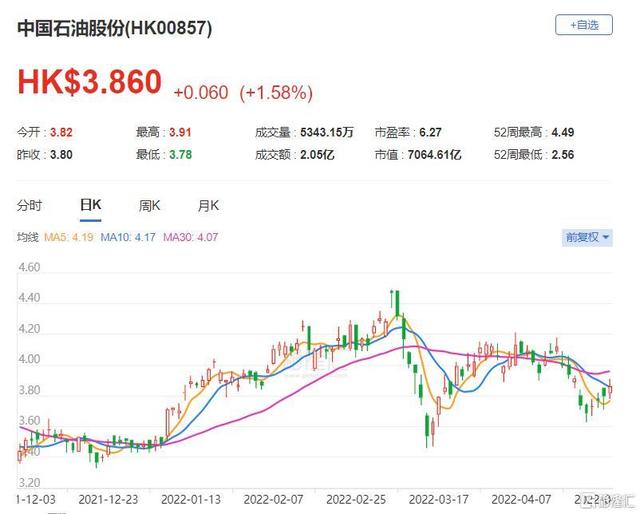Image resolution: width=640 pixels, height=514 pixels.
Task: Click the 2022-04-07 date axis label
Action: 521,500
